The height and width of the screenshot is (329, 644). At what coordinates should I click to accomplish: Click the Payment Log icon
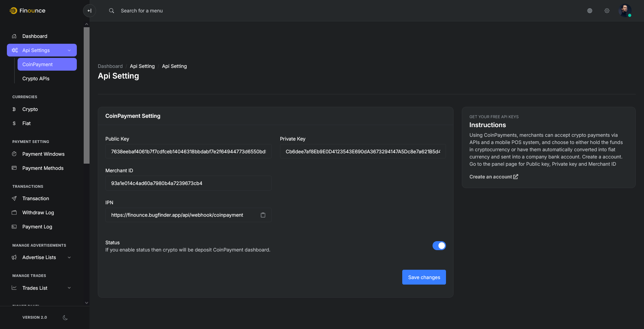point(14,227)
